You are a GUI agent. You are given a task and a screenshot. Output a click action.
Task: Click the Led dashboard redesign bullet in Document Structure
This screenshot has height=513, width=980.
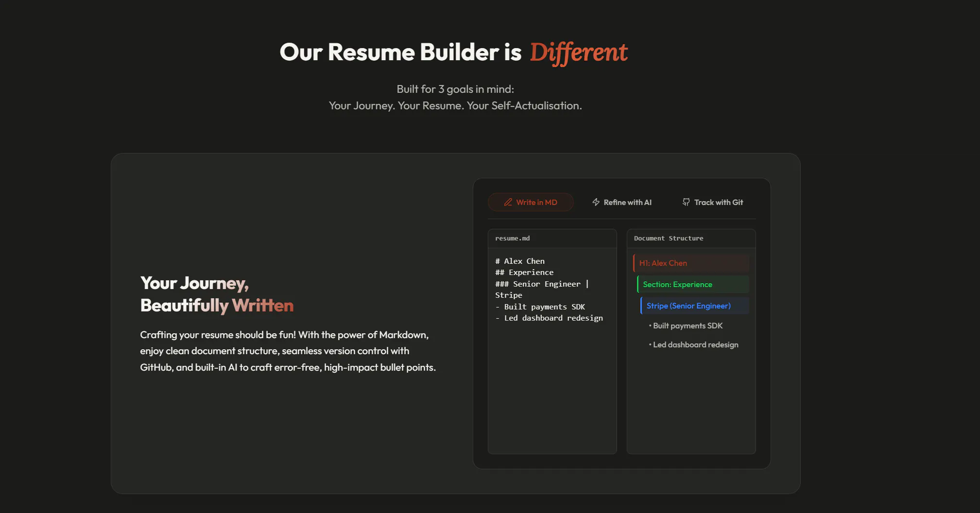(693, 344)
